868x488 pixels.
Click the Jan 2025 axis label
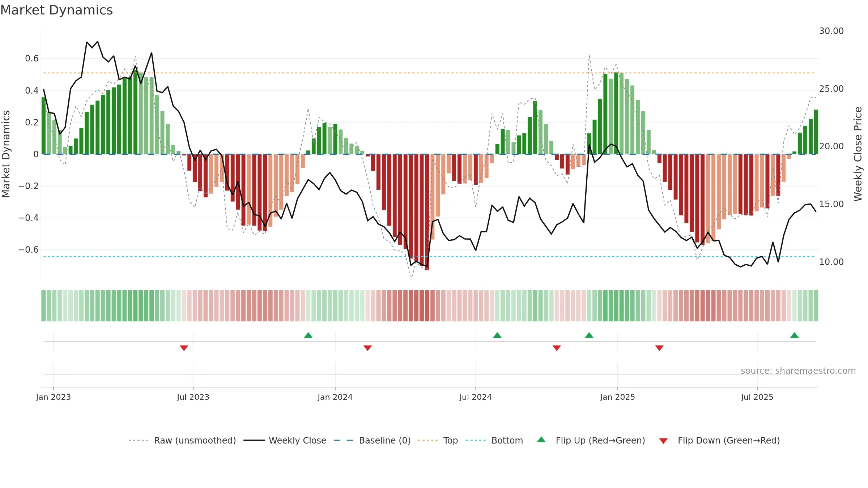coord(618,397)
